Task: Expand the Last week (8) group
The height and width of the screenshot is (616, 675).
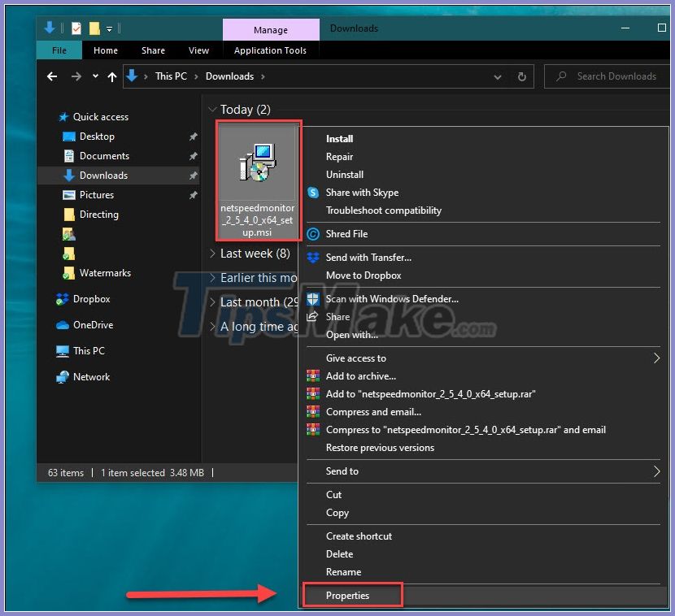Action: click(x=212, y=254)
